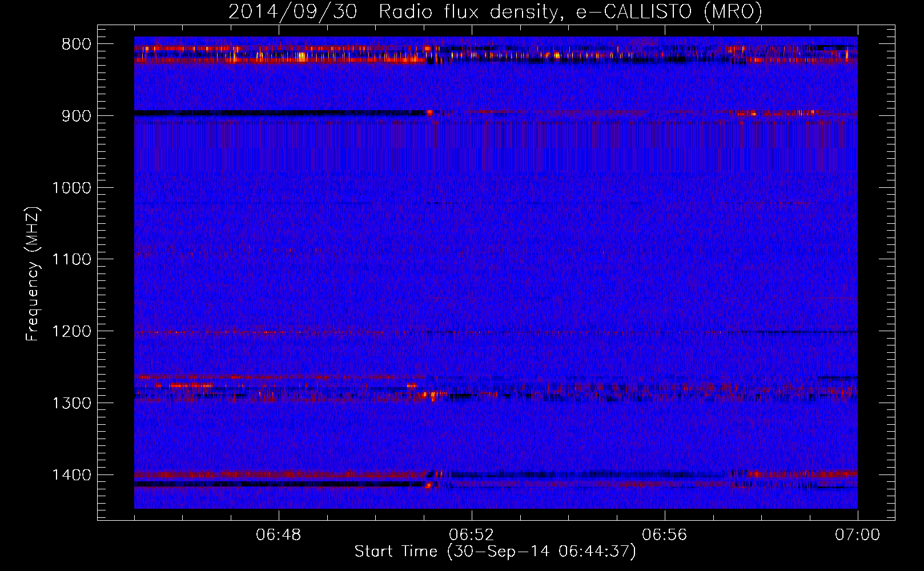The image size is (924, 571).
Task: Click the 'Start Time (30-Sep-14 06:44:37)' label
Action: pos(495,552)
